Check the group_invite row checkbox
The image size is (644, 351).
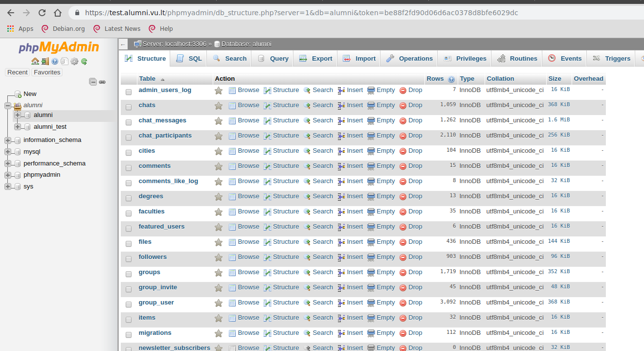tap(129, 289)
